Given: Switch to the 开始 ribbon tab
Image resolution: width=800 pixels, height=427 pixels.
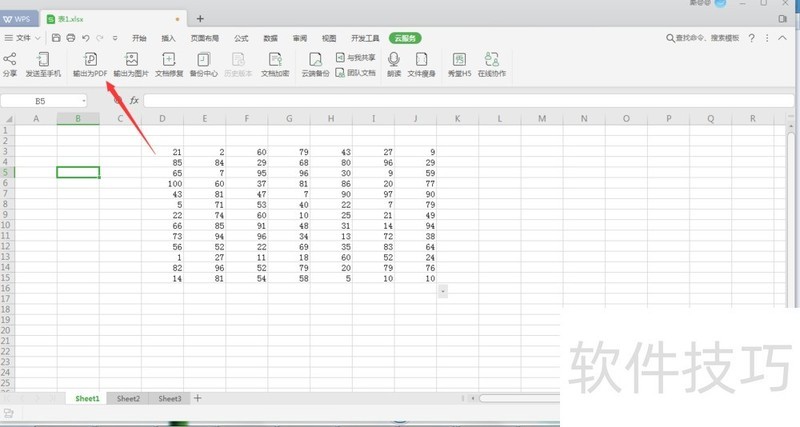Looking at the screenshot, I should coord(139,38).
